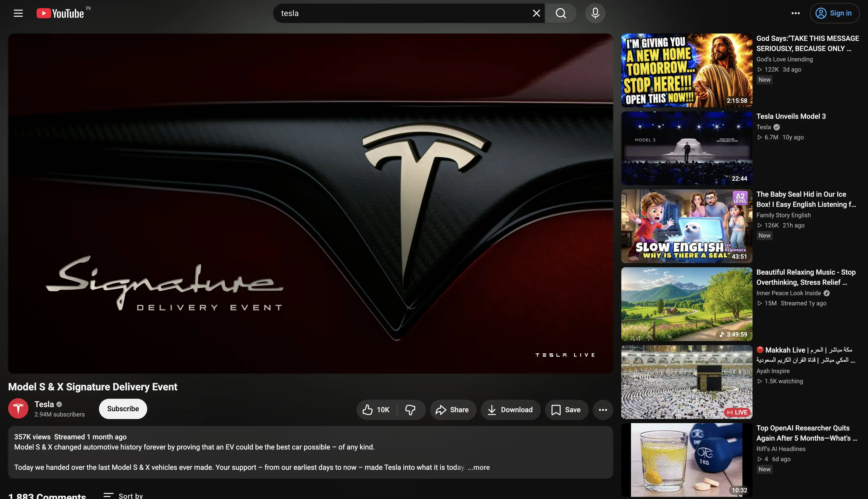Open Riff's AI Headlines channel
The height and width of the screenshot is (499, 868).
(781, 449)
